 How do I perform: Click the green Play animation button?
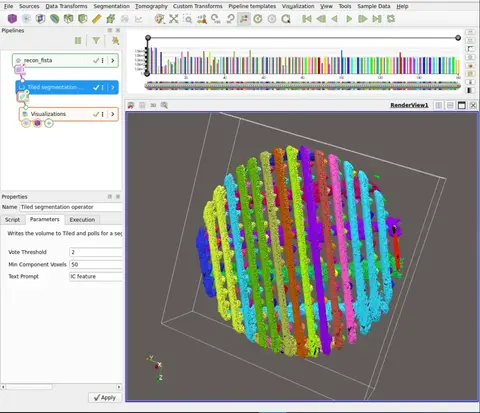349,19
